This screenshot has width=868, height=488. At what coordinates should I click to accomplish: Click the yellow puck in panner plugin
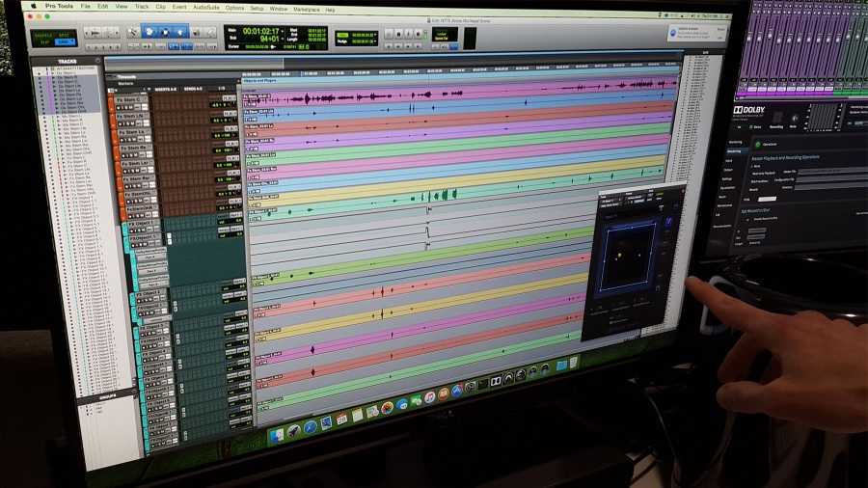(619, 255)
